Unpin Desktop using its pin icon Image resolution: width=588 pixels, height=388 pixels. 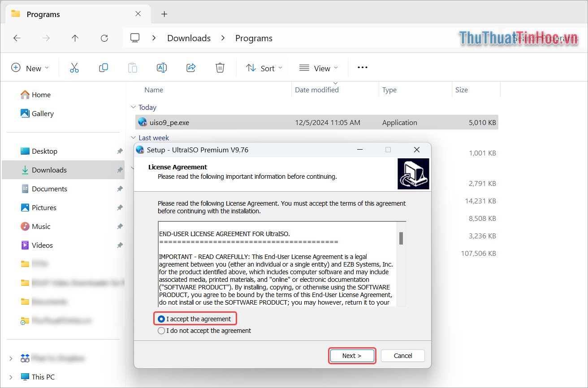click(x=120, y=151)
